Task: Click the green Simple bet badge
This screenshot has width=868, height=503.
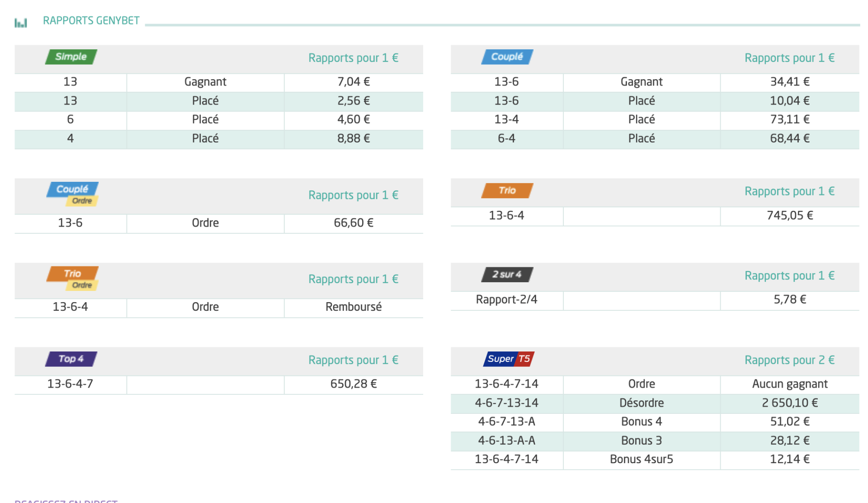Action: (x=71, y=57)
